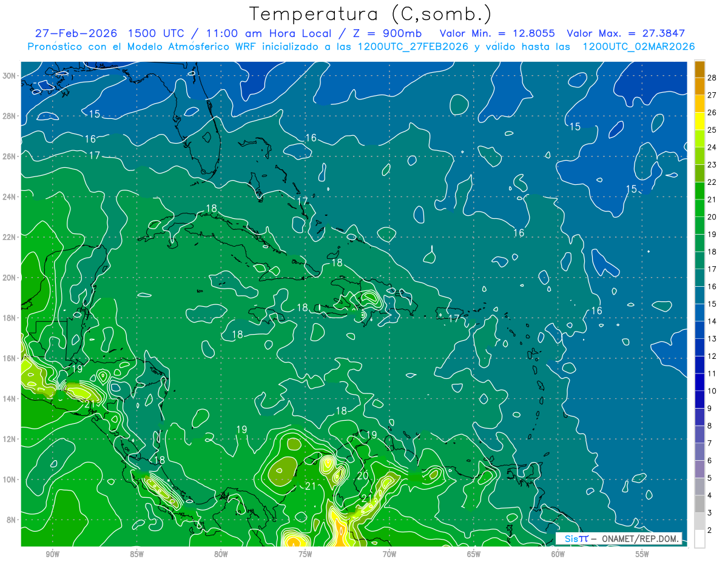Click the legend value 28
728x562 pixels.
tap(712, 78)
